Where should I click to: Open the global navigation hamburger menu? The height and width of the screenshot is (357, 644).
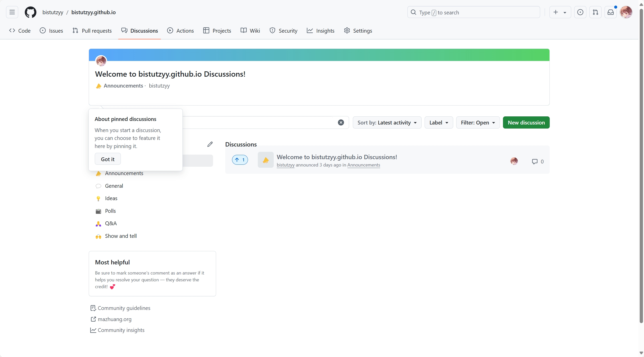(x=12, y=12)
